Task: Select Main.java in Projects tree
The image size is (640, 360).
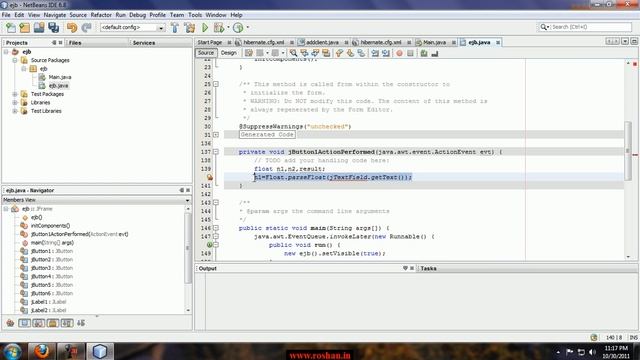Action: (60, 77)
